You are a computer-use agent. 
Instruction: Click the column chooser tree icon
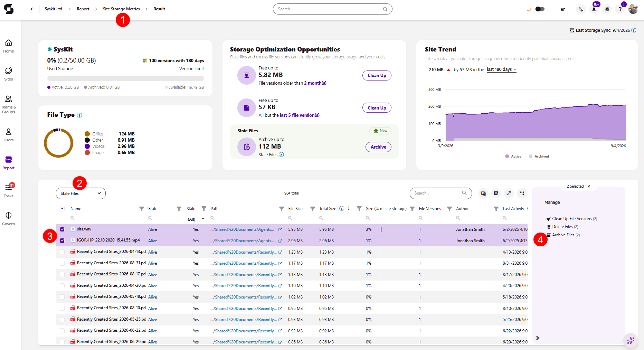click(x=522, y=193)
